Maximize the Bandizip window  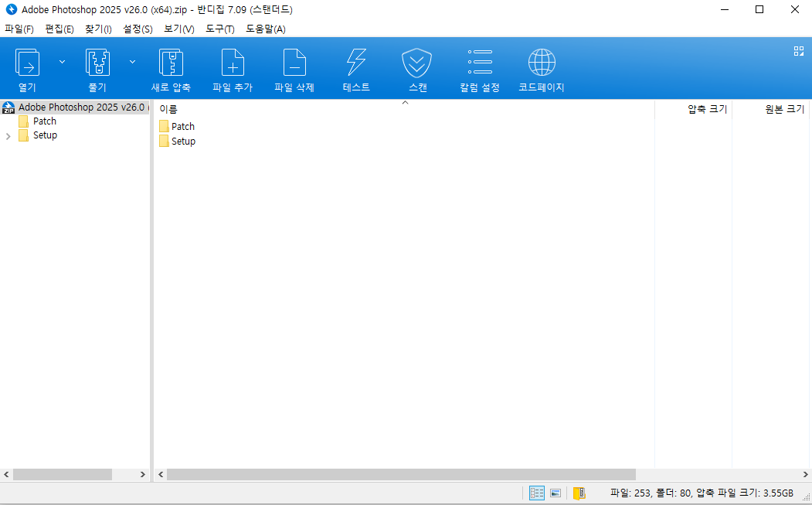point(759,9)
